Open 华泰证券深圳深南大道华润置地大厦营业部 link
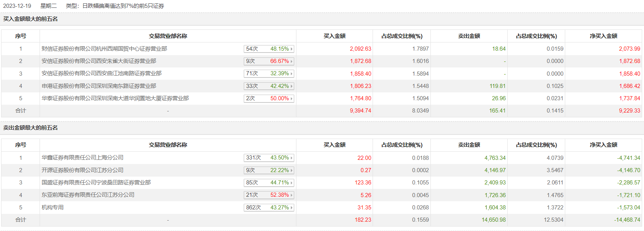 tap(115, 98)
